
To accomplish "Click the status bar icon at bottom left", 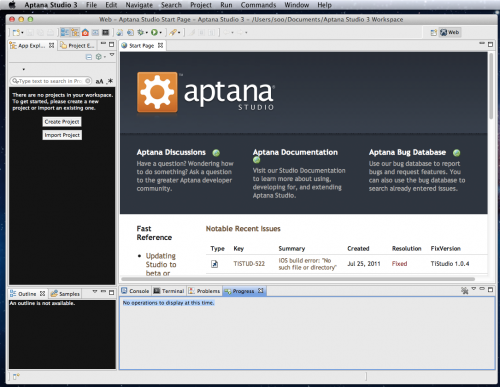I will [x=16, y=376].
